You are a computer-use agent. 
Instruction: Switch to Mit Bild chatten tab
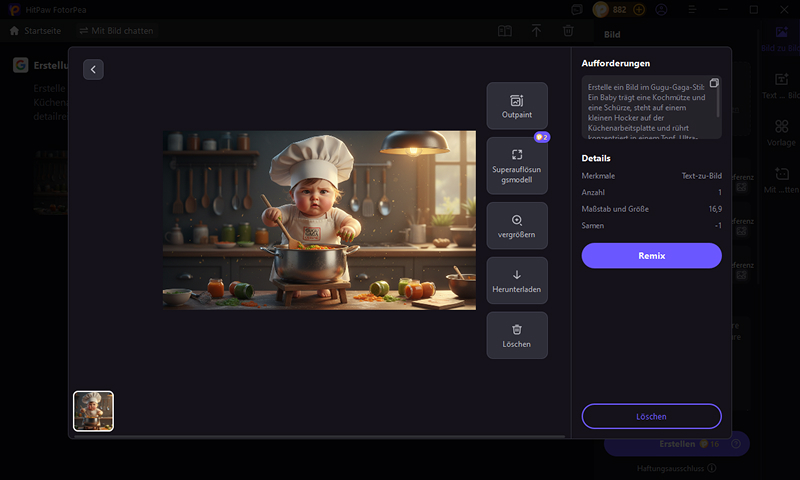click(116, 31)
